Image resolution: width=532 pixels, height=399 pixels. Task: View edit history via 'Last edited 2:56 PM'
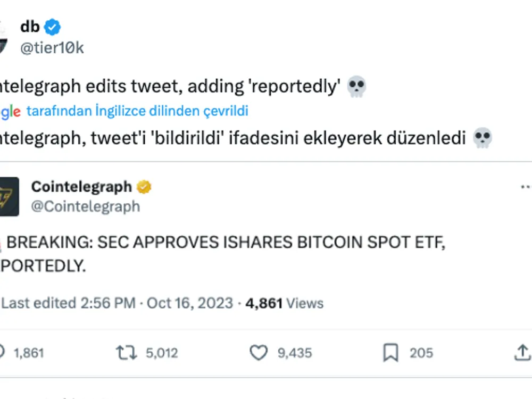pos(68,303)
